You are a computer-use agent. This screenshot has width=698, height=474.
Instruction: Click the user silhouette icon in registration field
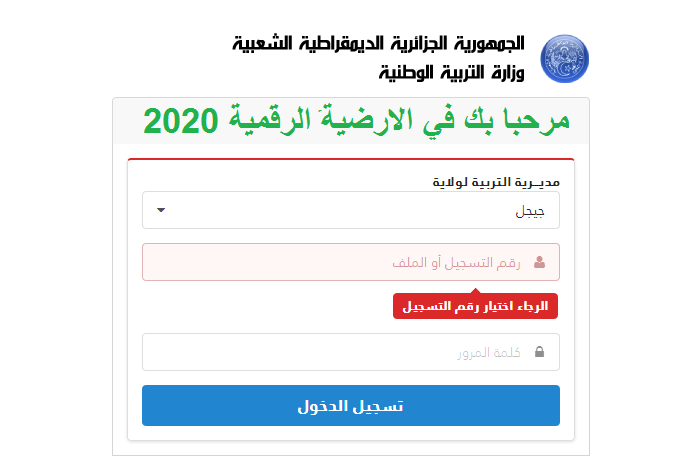pyautogui.click(x=539, y=262)
